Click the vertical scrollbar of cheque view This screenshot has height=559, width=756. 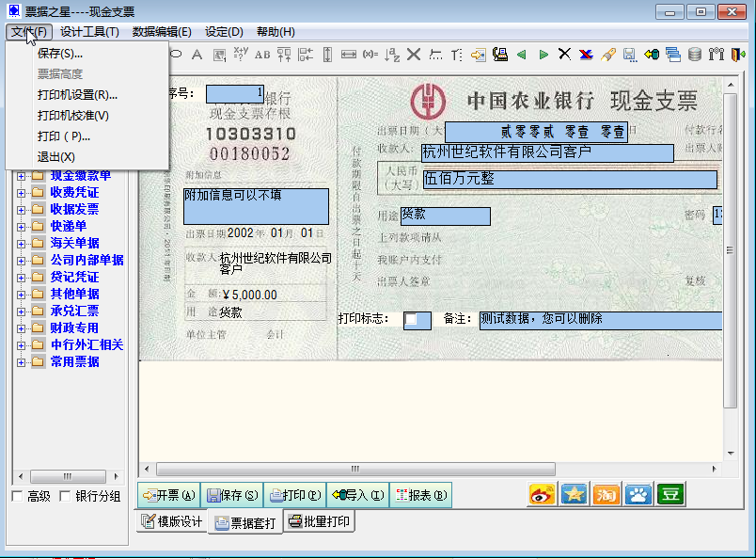[x=730, y=251]
